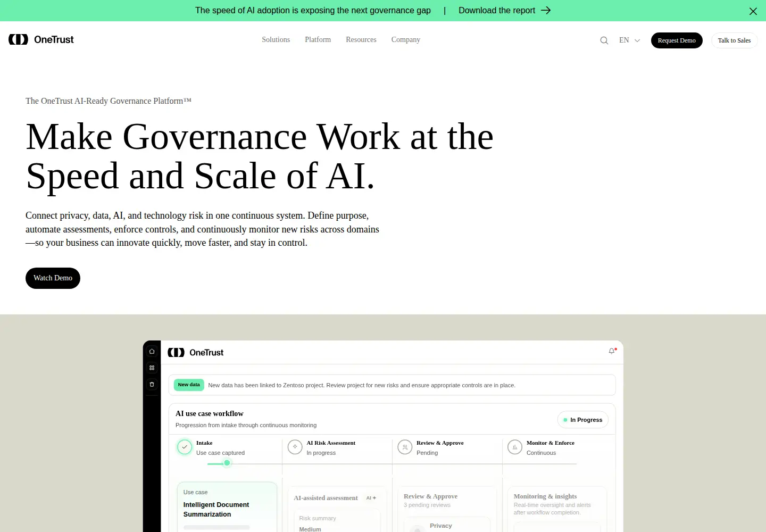Open the Resources menu
This screenshot has width=766, height=532.
(361, 40)
